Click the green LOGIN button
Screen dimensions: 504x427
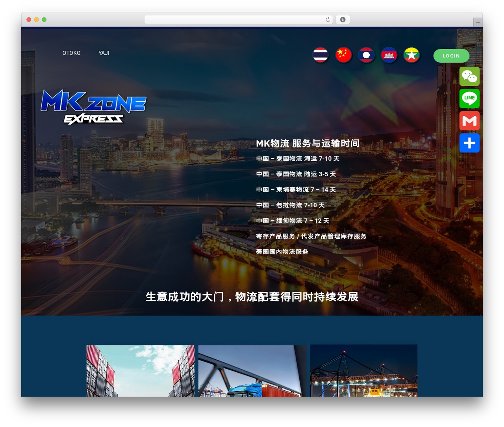pos(451,56)
